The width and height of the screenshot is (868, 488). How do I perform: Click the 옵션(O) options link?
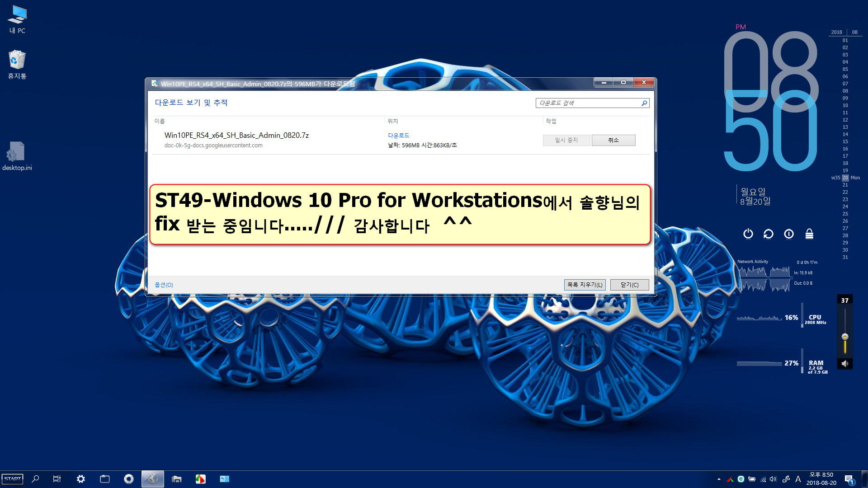[x=164, y=285]
